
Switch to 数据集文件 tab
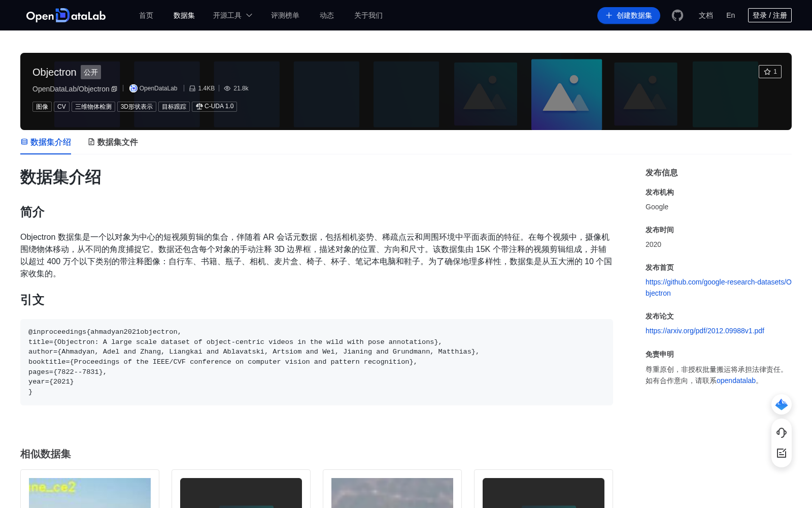(x=113, y=142)
